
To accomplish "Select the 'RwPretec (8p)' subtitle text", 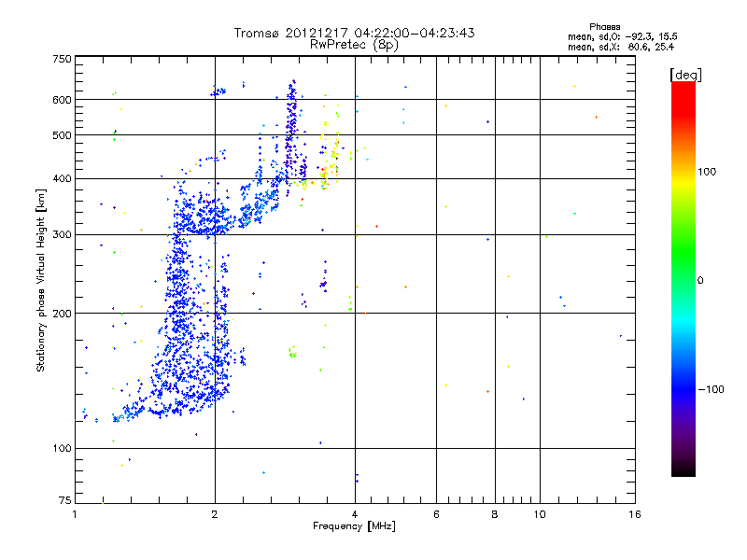I will tap(354, 45).
